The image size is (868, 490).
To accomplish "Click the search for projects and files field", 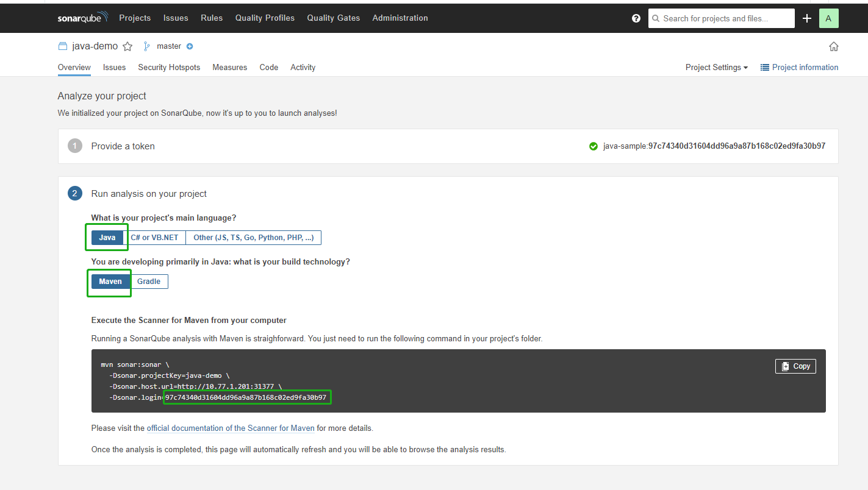I will (721, 18).
